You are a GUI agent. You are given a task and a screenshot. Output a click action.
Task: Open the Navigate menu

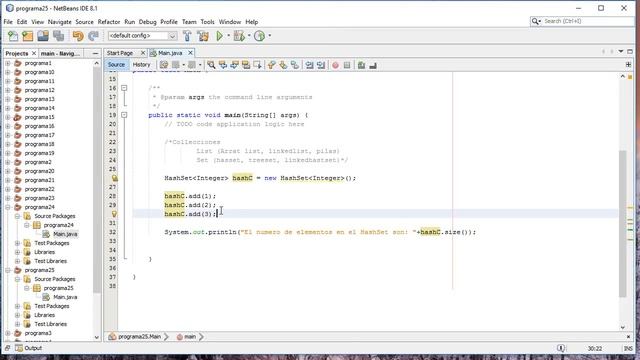point(60,22)
